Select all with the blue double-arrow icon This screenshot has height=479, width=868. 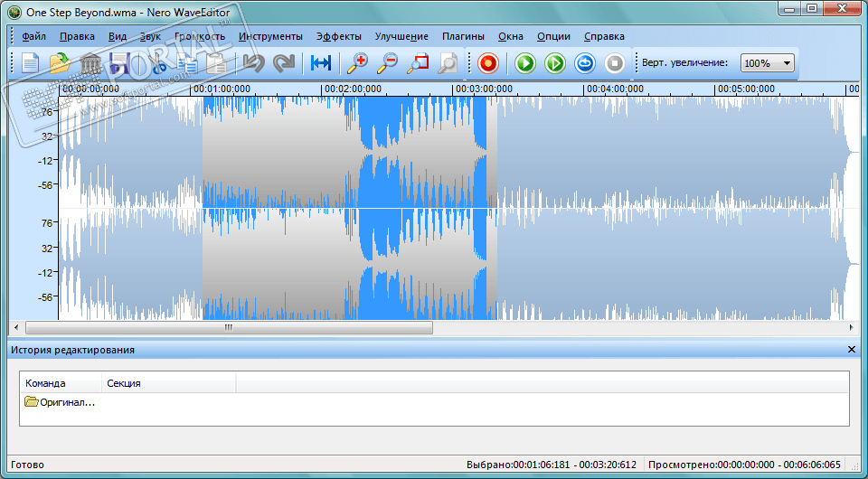click(320, 63)
